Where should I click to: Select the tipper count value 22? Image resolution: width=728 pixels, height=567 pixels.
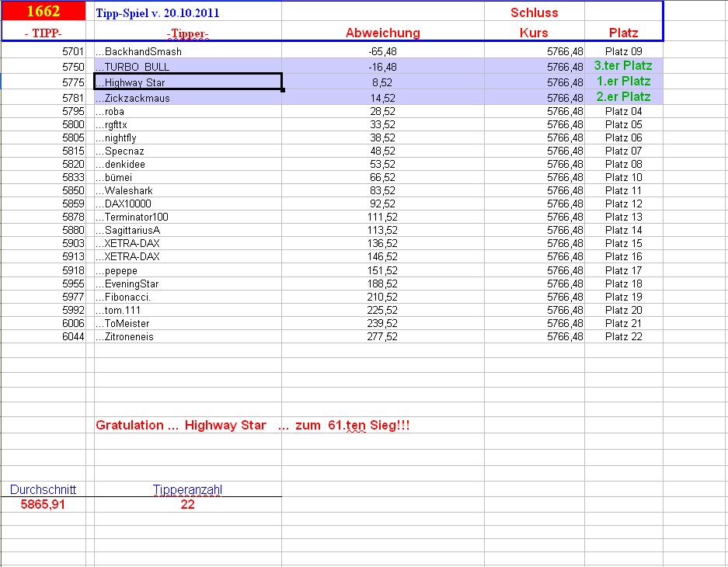coord(187,504)
